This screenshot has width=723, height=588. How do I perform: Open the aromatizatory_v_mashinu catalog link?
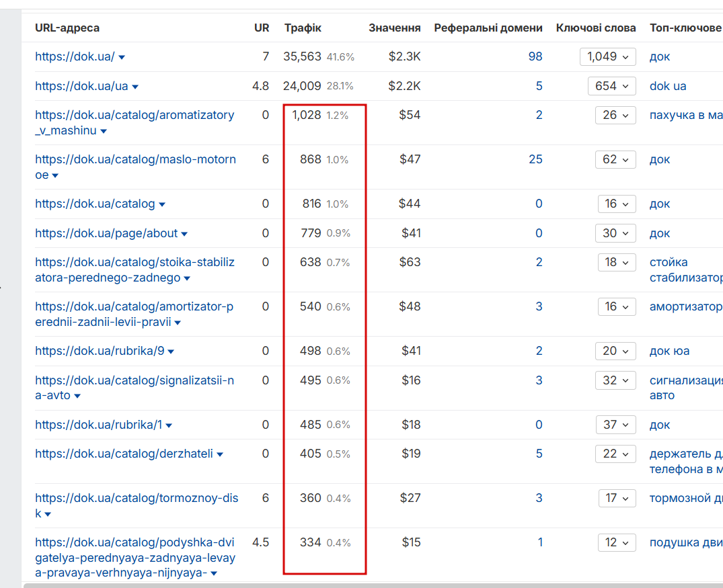(135, 122)
